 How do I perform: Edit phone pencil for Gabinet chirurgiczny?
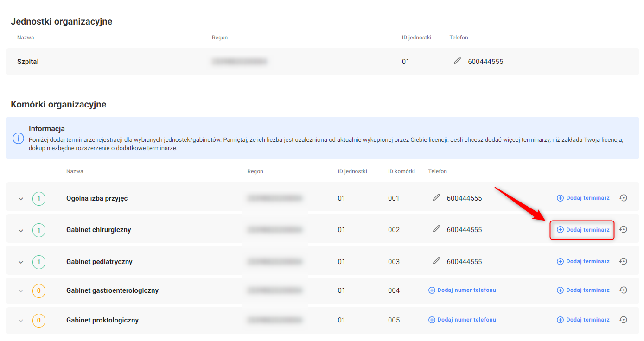coord(436,229)
